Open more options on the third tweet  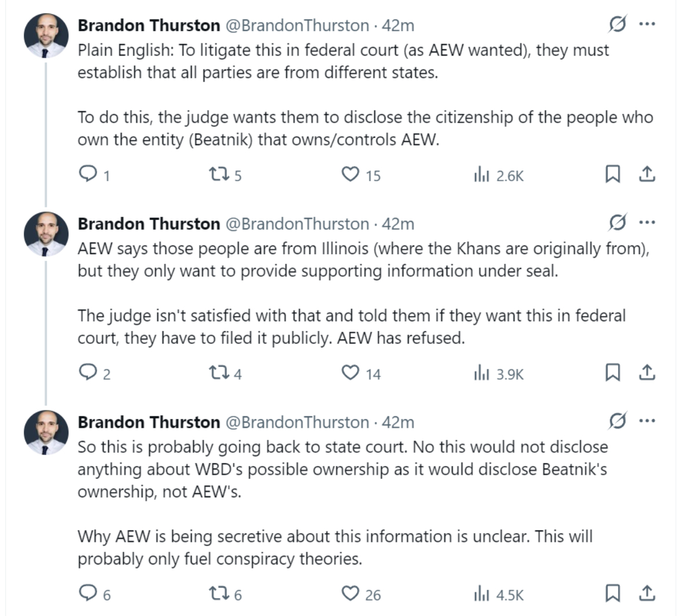coord(647,421)
